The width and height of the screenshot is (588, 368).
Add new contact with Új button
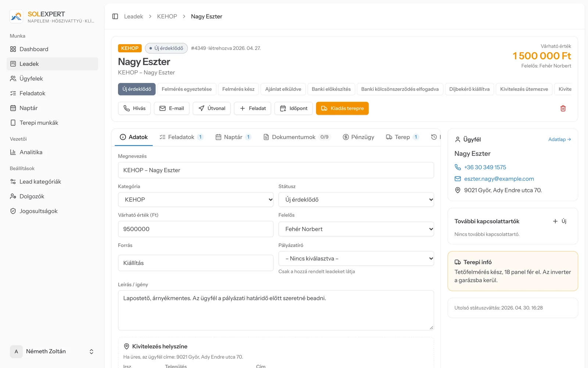click(560, 221)
